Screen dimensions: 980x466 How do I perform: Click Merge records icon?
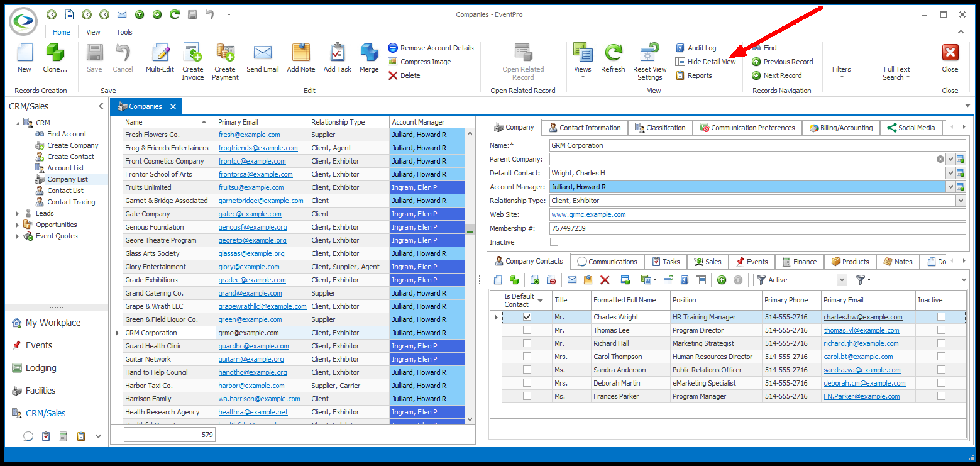click(x=368, y=53)
